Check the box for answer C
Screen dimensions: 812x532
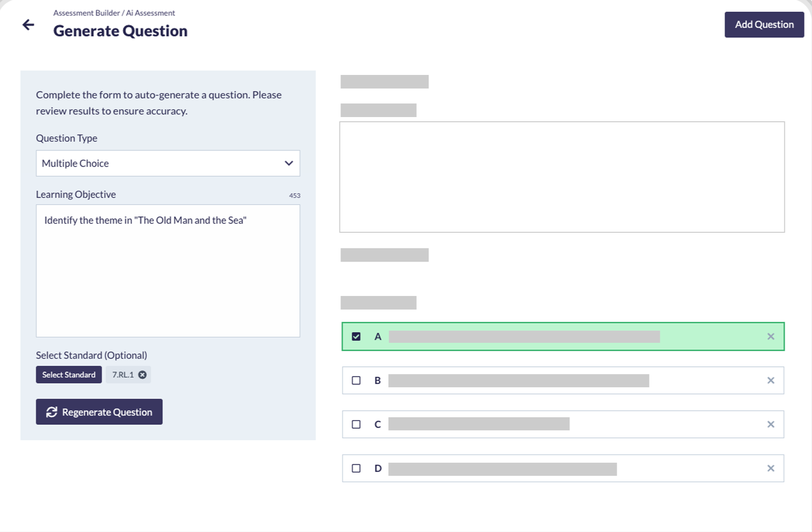point(356,424)
